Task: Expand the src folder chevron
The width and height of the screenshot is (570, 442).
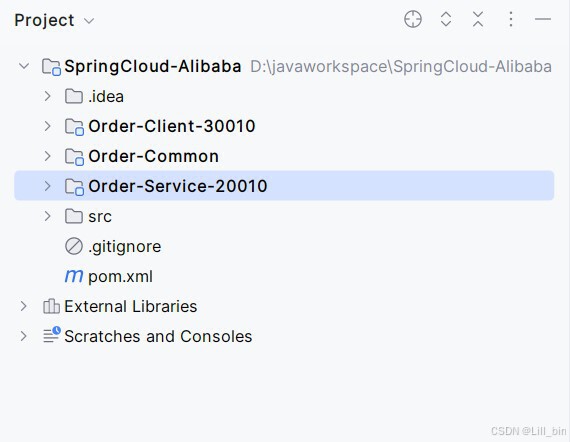Action: [x=47, y=216]
